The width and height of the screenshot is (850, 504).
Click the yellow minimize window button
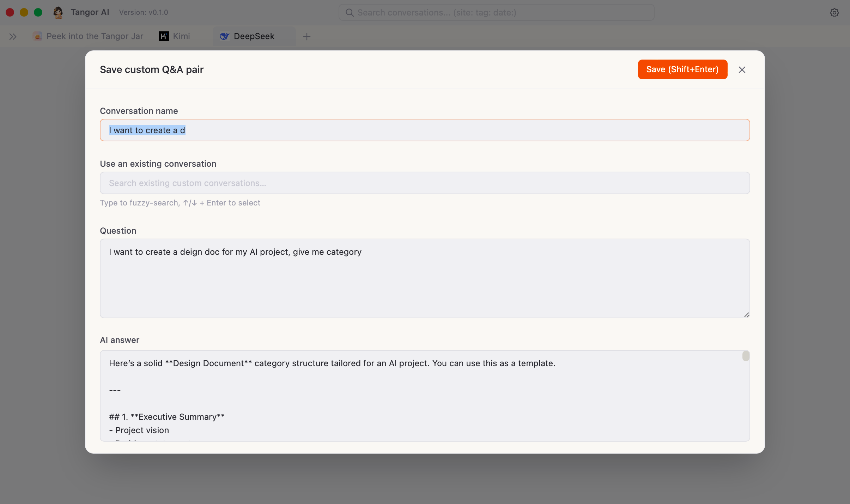point(24,12)
